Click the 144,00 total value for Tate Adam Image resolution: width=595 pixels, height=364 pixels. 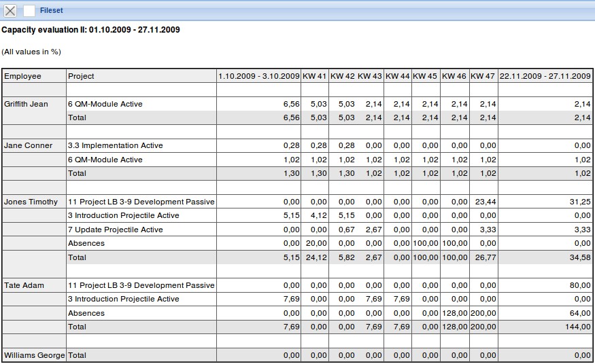point(577,327)
